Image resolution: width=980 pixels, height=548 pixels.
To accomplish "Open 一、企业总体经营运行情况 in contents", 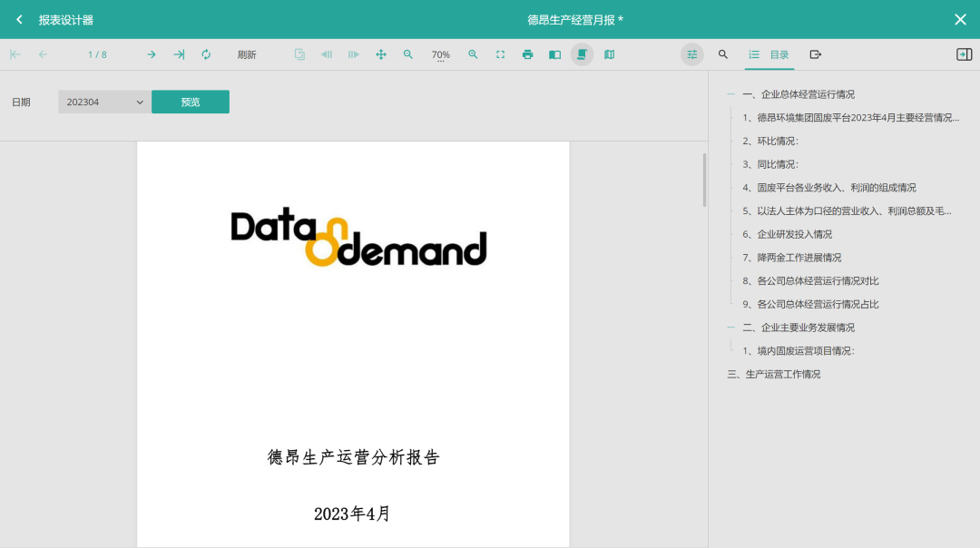I will tap(799, 94).
